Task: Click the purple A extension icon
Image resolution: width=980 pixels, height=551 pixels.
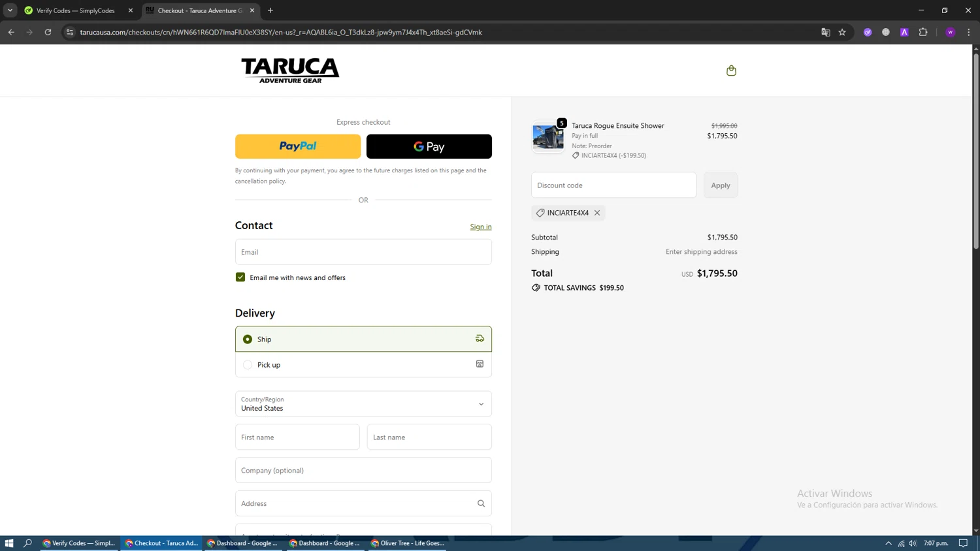Action: click(x=904, y=32)
